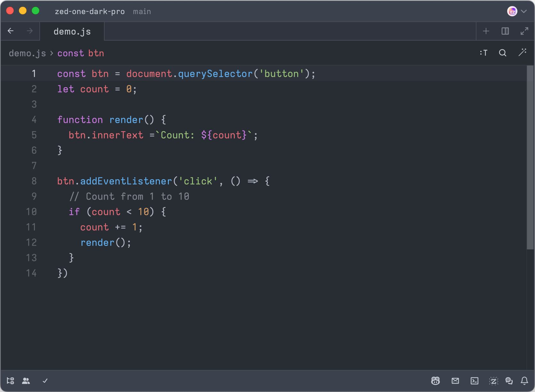Click 'let' keyword on line 2

[66, 89]
